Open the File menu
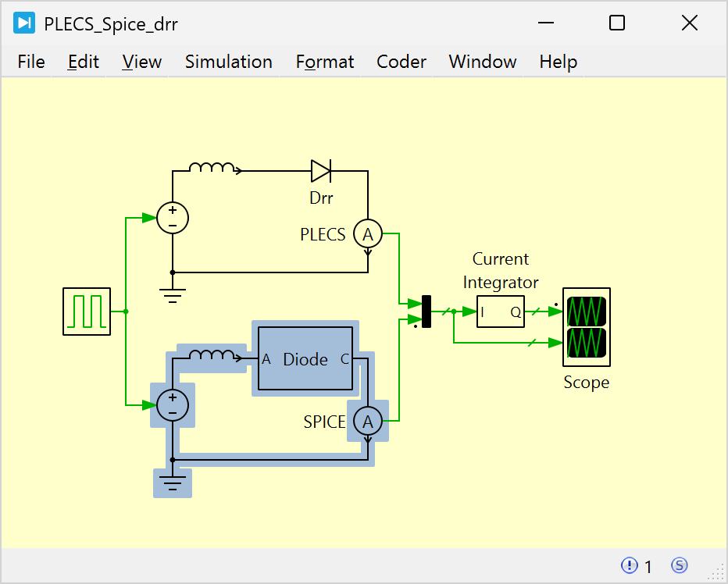The image size is (728, 584). click(31, 62)
